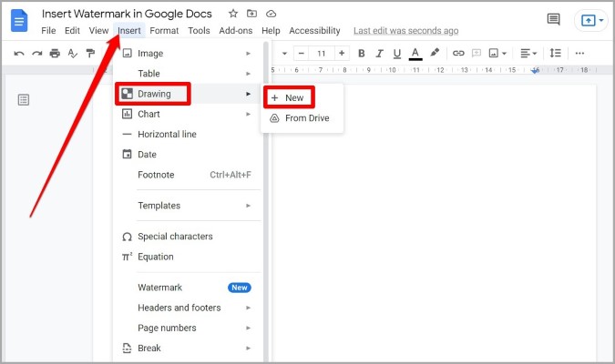Open the Add-ons menu
This screenshot has width=615, height=364.
(235, 31)
